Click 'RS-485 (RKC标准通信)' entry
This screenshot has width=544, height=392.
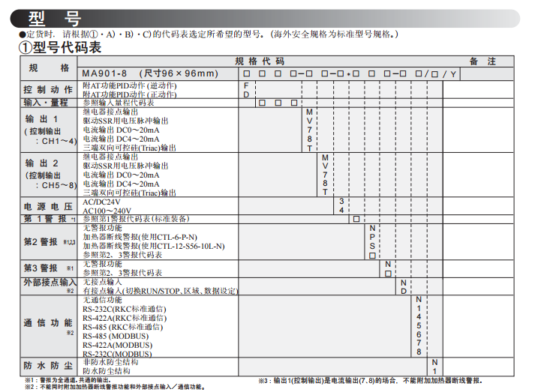coord(123,328)
